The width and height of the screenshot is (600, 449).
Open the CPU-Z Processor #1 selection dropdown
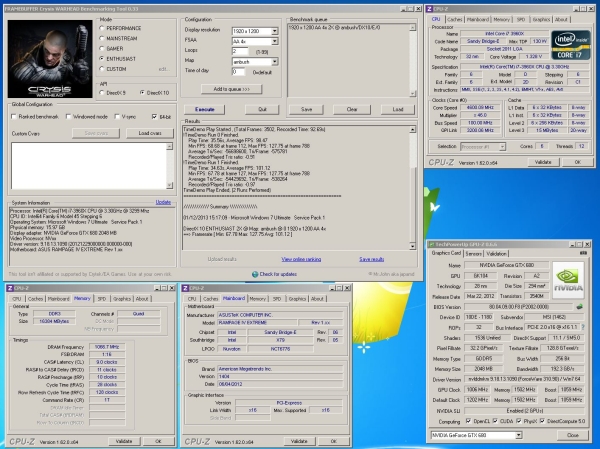coord(502,147)
